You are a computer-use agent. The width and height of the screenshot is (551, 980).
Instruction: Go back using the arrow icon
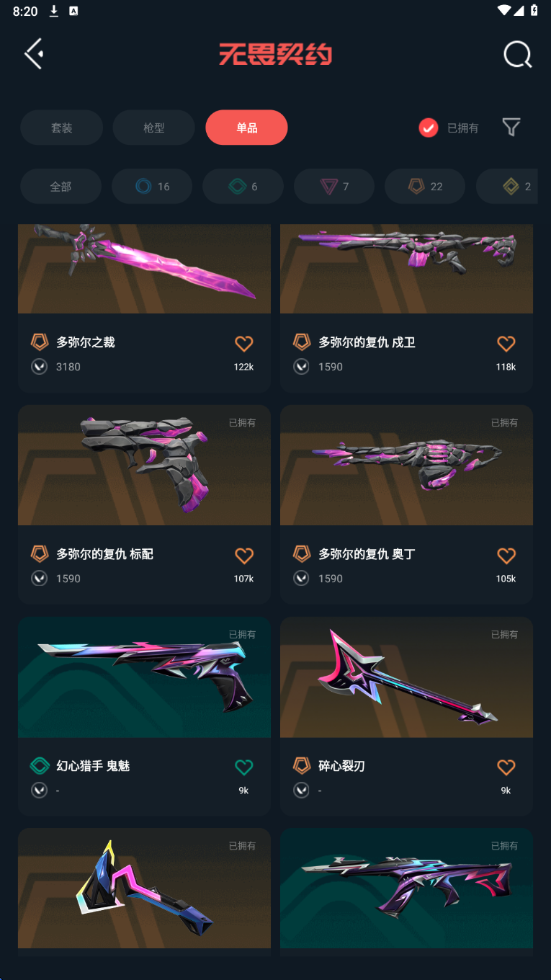pos(34,54)
